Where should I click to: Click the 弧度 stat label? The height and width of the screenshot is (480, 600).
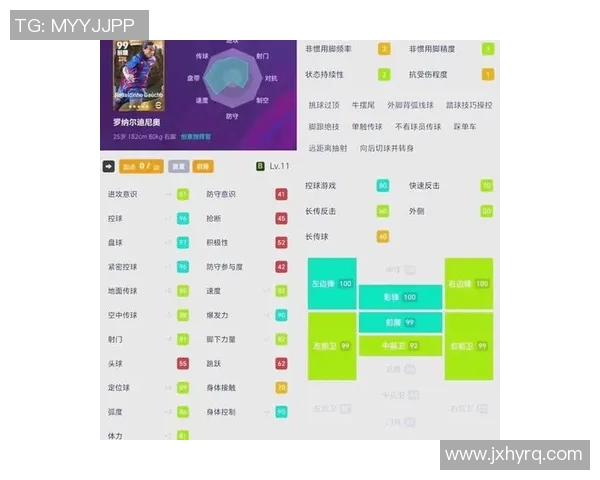(115, 412)
